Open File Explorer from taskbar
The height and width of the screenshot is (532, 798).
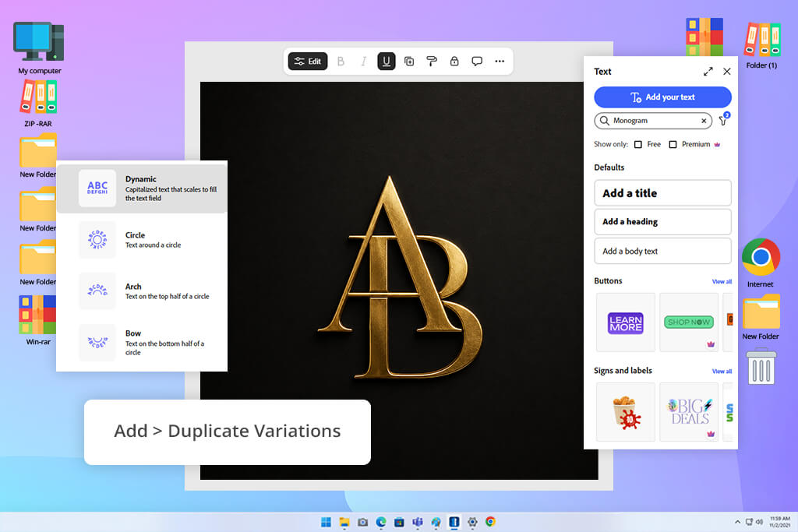coord(344,522)
